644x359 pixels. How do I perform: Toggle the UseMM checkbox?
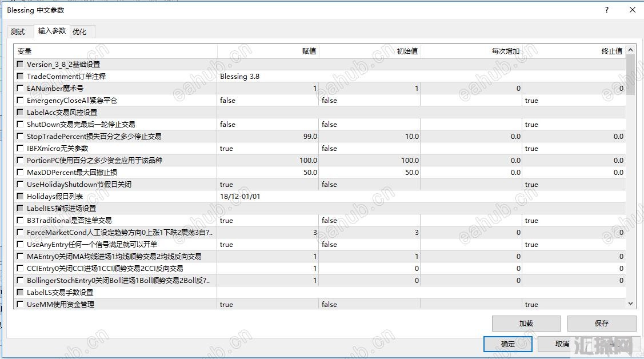pyautogui.click(x=20, y=305)
